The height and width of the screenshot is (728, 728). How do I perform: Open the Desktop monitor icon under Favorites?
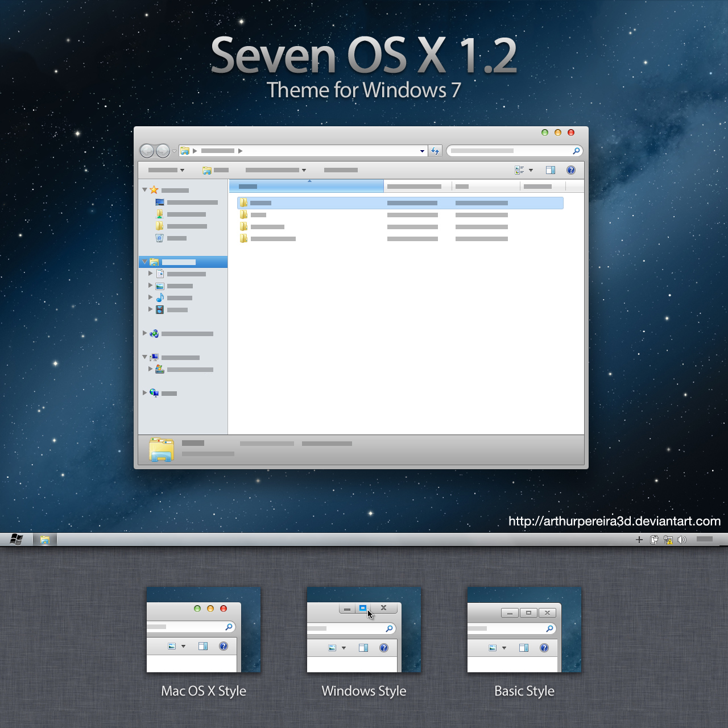160,202
